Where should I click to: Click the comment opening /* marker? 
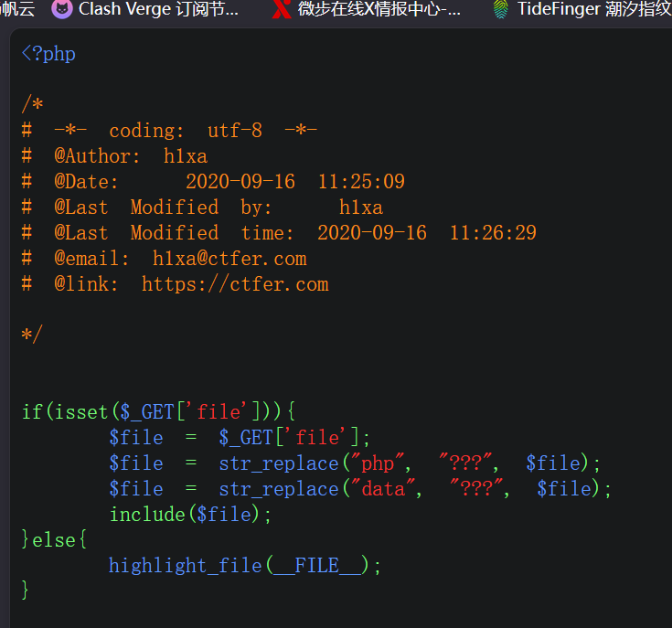click(x=33, y=104)
